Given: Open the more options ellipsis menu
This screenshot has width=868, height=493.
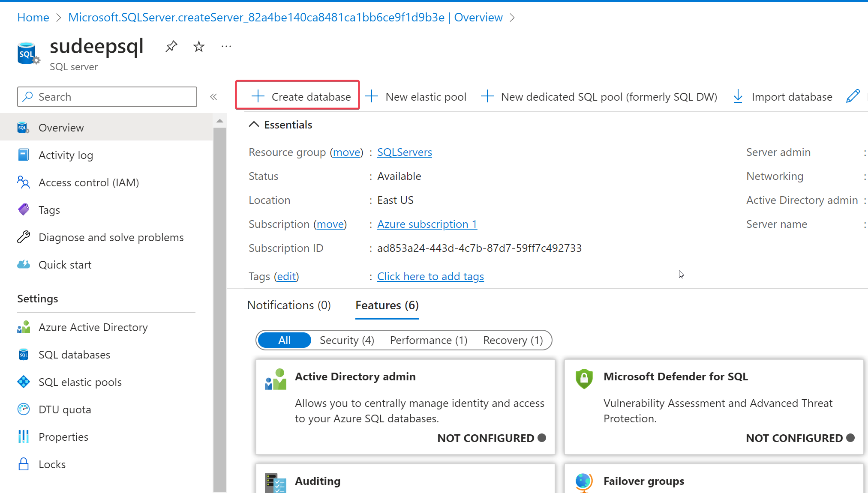Looking at the screenshot, I should [x=226, y=46].
